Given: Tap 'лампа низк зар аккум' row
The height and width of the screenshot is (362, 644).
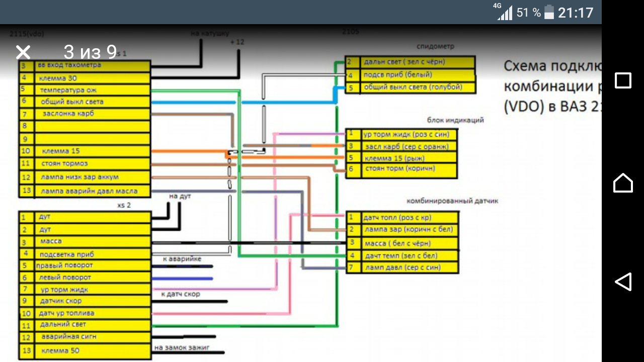Looking at the screenshot, I should pos(85,177).
